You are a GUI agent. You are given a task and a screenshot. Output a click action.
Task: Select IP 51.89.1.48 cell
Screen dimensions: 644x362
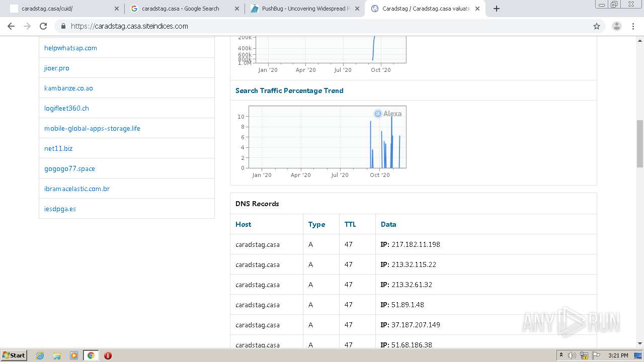point(486,305)
